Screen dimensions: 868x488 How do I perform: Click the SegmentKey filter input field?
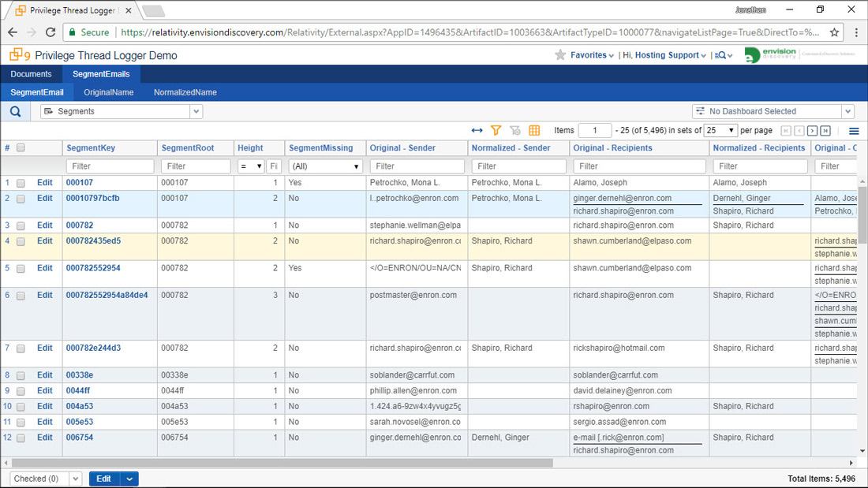[110, 166]
